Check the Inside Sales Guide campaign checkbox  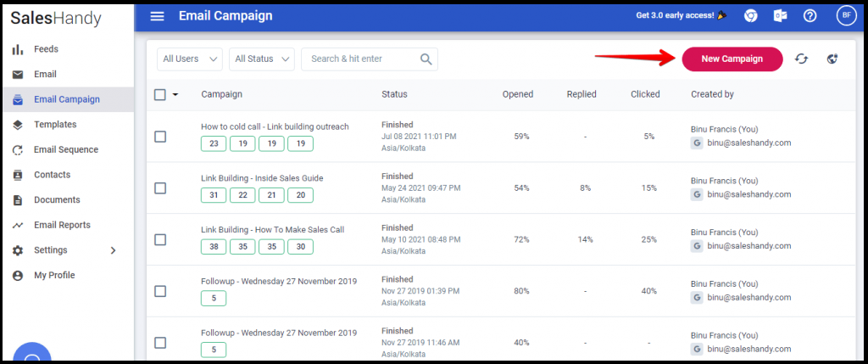[160, 188]
